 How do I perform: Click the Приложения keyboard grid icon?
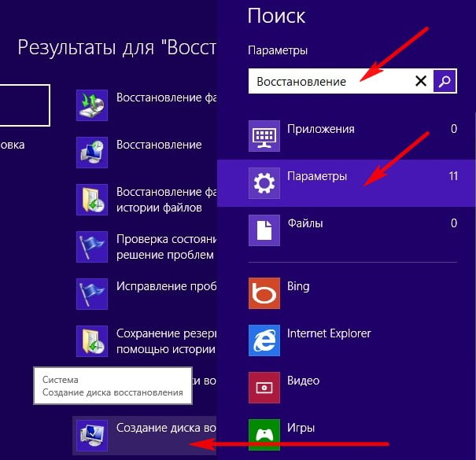(x=264, y=136)
